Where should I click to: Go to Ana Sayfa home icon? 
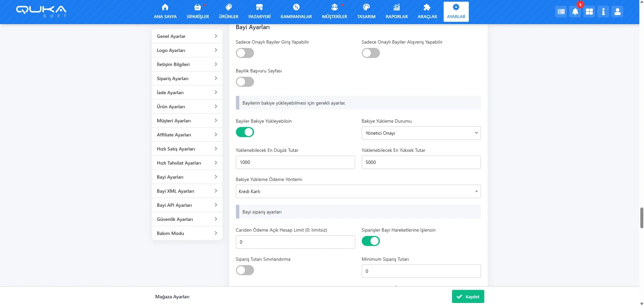(x=165, y=11)
